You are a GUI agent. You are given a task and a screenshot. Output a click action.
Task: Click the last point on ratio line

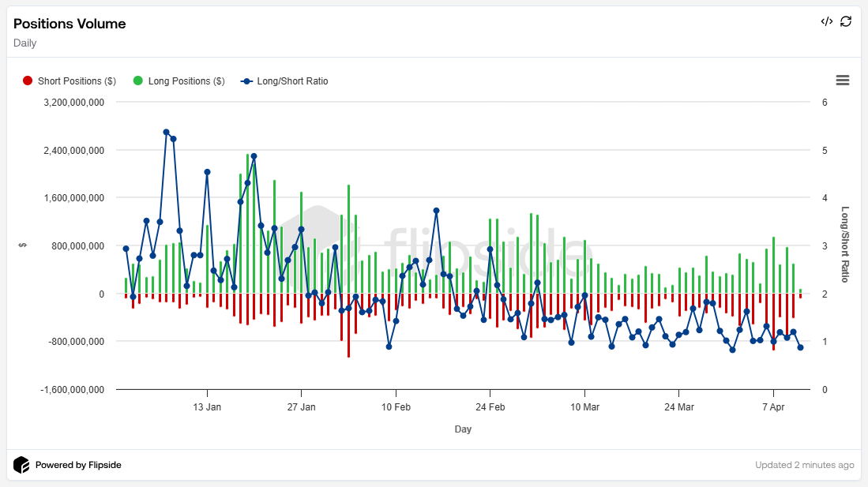[x=800, y=347]
